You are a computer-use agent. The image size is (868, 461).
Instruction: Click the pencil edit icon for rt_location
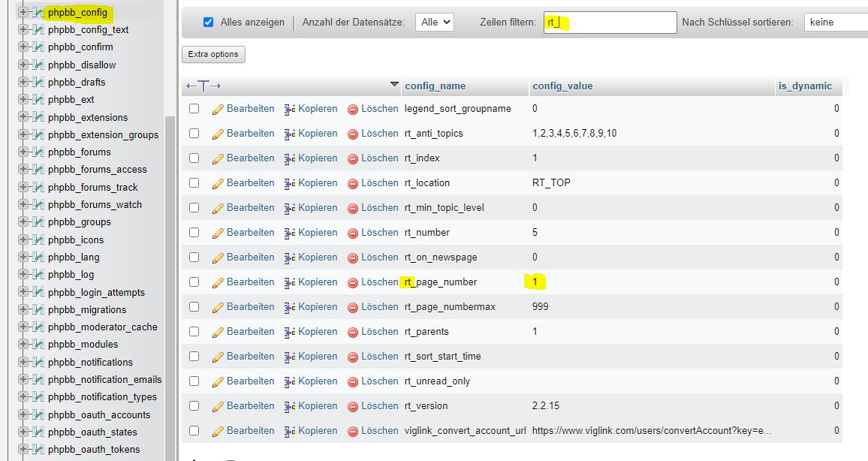point(219,183)
